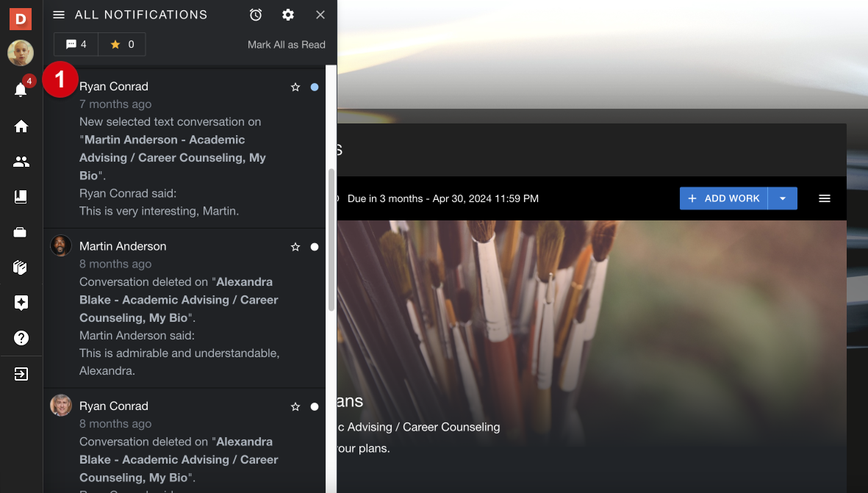Open Alexandra Blake link in Martin Anderson notification
Image resolution: width=868 pixels, height=493 pixels.
click(179, 300)
